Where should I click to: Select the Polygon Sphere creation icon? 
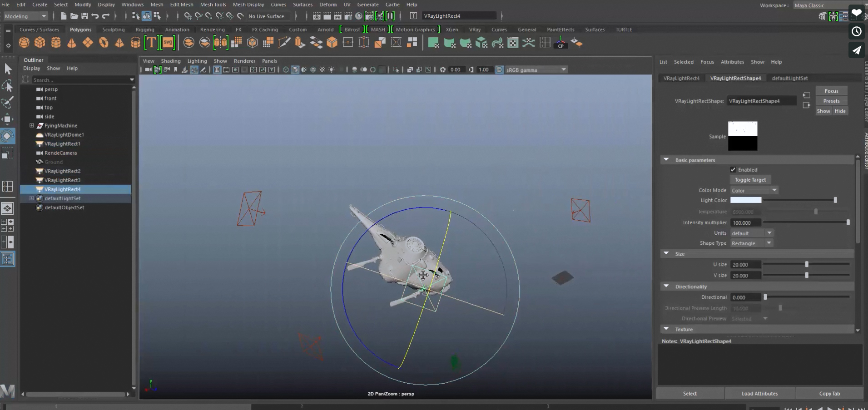24,42
